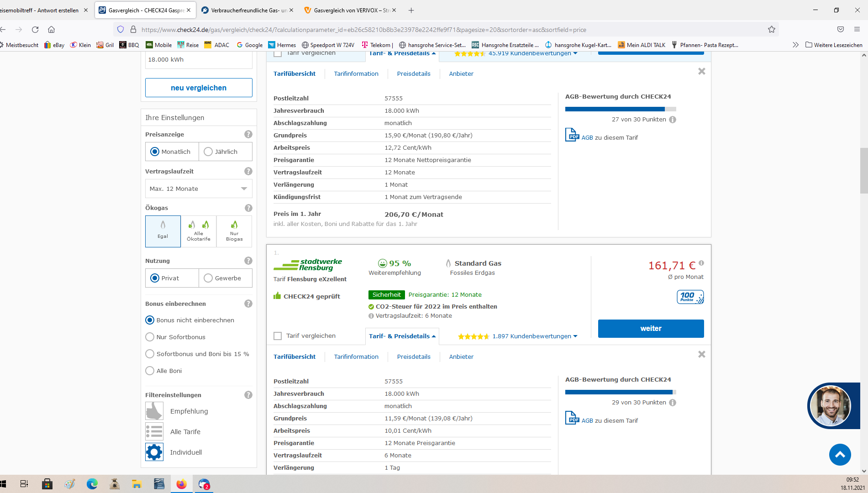Close the Flensburg tariff details panel
Viewport: 868px width, 493px height.
point(702,354)
